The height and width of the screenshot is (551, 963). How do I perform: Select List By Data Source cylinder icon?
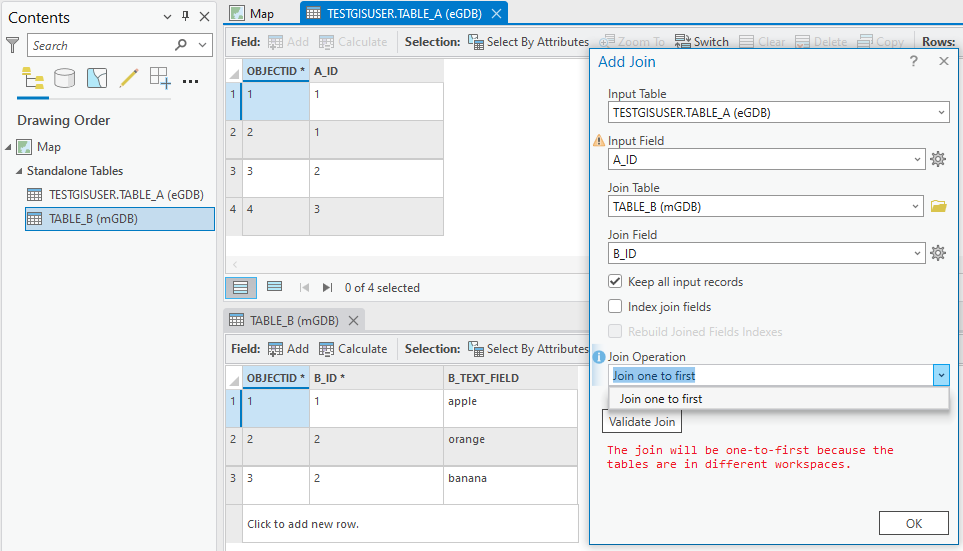(64, 79)
